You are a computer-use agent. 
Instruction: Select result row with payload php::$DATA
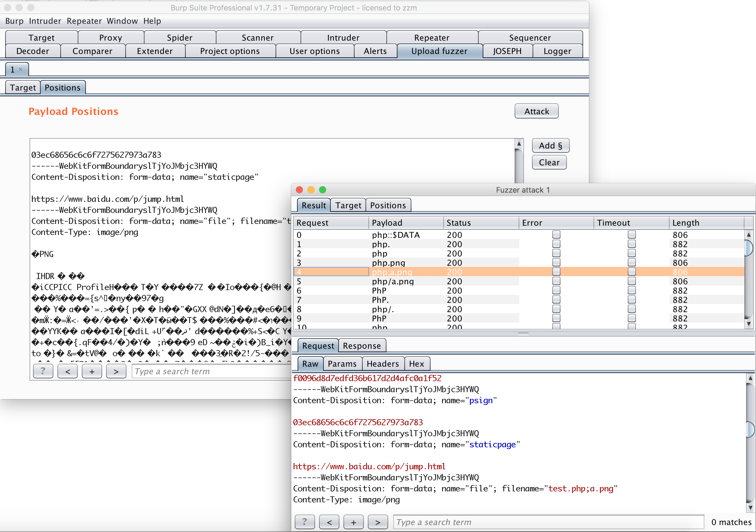(519, 235)
